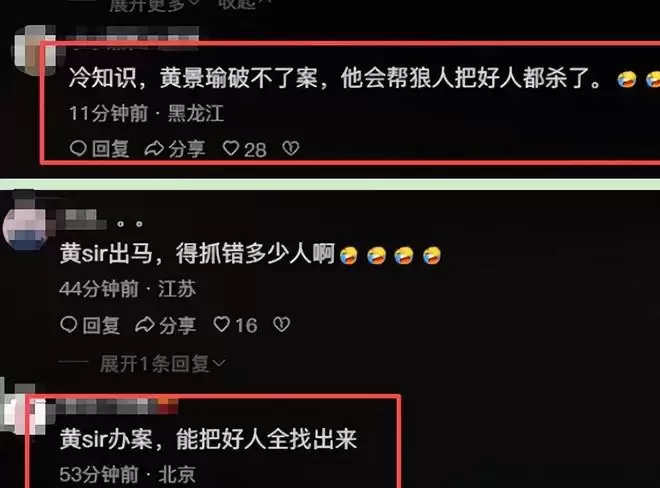Dislike the 江苏 comment via broken heart
This screenshot has height=488, width=660.
coord(282,324)
